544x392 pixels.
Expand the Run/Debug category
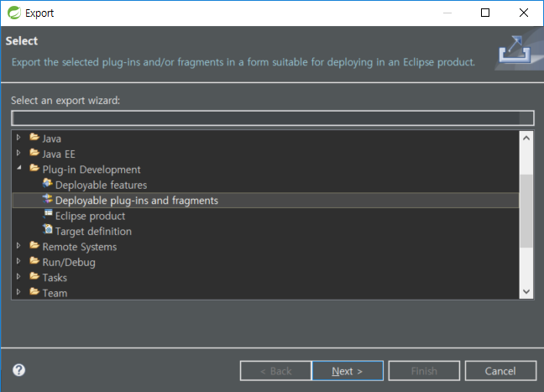18,261
